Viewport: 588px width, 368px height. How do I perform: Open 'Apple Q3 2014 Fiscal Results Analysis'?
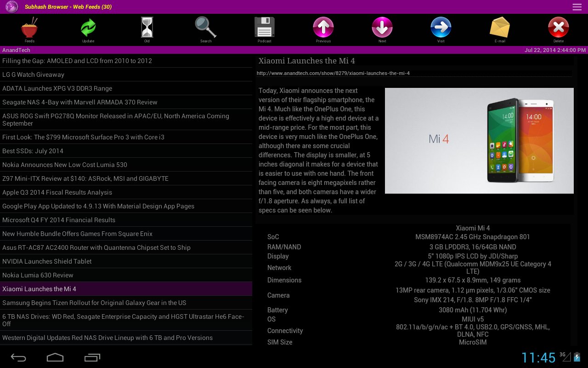pos(126,192)
